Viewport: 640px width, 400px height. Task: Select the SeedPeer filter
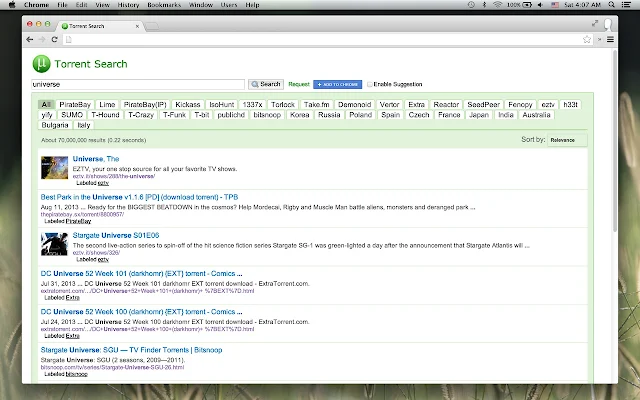point(483,104)
